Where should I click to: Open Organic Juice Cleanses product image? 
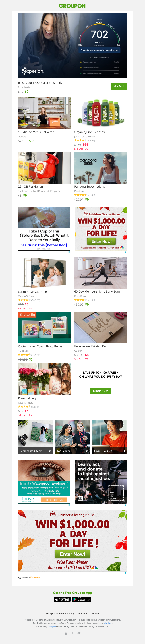point(101,113)
